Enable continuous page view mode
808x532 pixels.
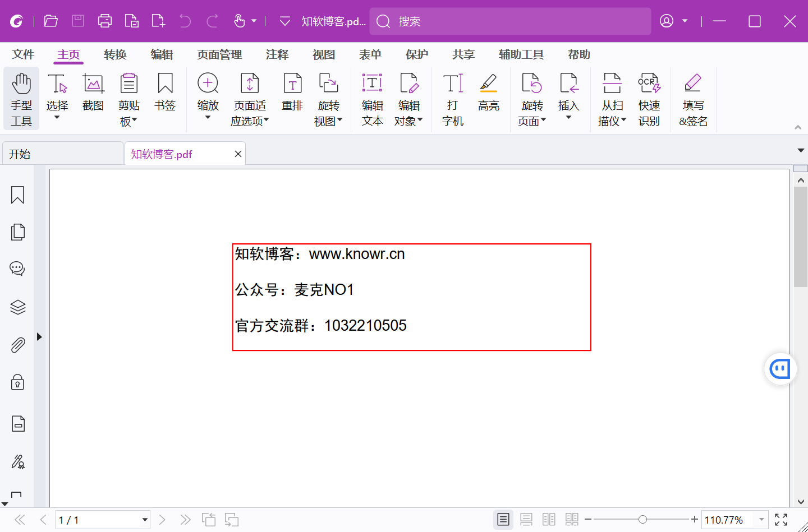[x=526, y=520]
